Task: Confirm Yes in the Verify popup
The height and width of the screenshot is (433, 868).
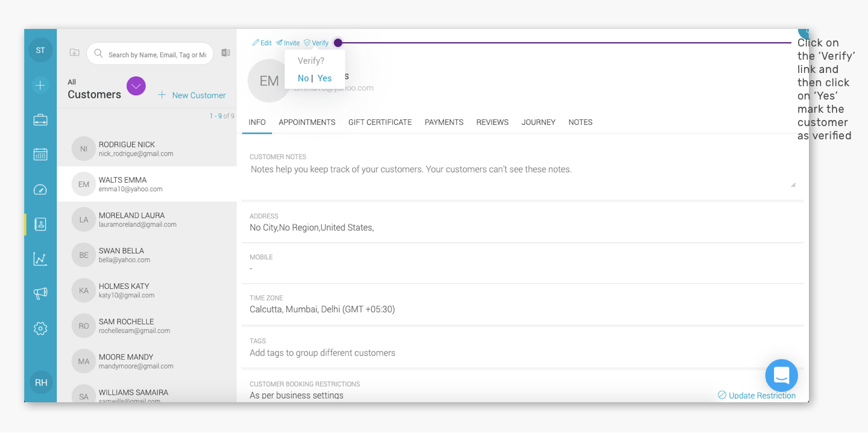Action: [325, 78]
